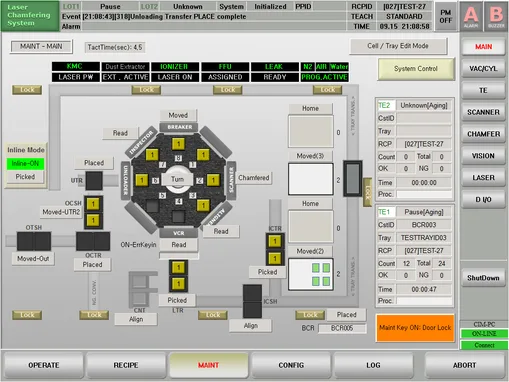Enter Cell / Tray Edit Mode

coord(398,46)
